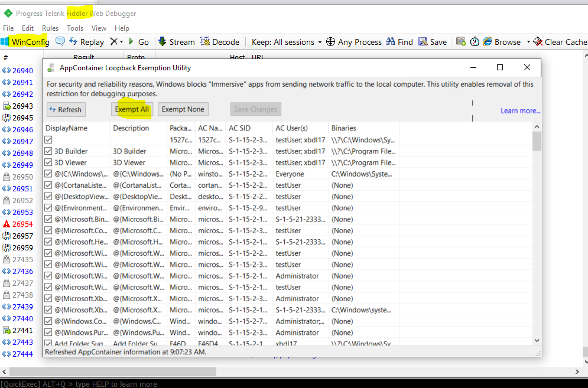Viewport: 588px width, 388px height.
Task: Open the Tools menu
Action: click(x=75, y=28)
